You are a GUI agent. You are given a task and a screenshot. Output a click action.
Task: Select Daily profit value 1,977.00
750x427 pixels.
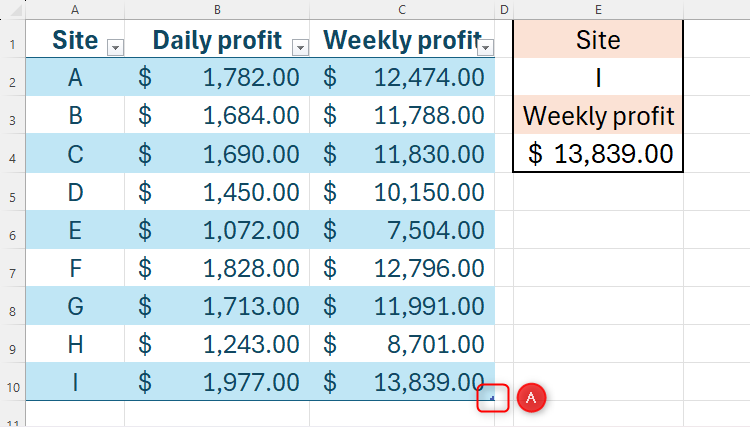click(x=217, y=382)
